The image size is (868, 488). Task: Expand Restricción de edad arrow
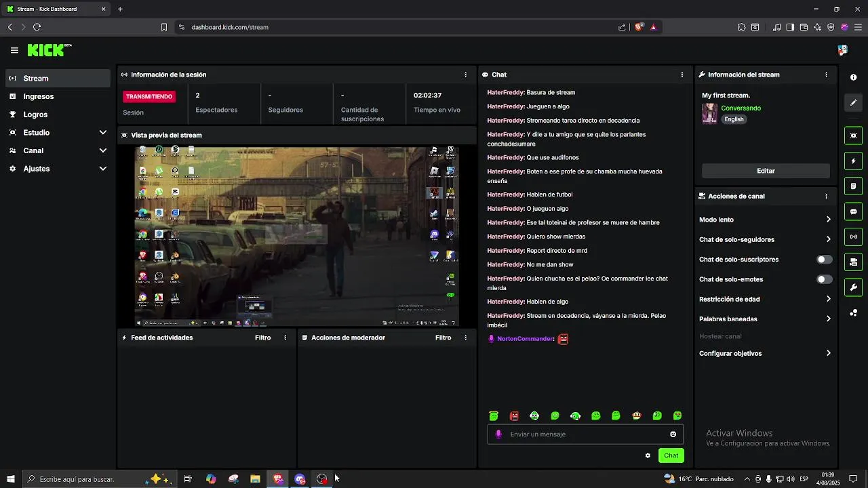tap(828, 299)
